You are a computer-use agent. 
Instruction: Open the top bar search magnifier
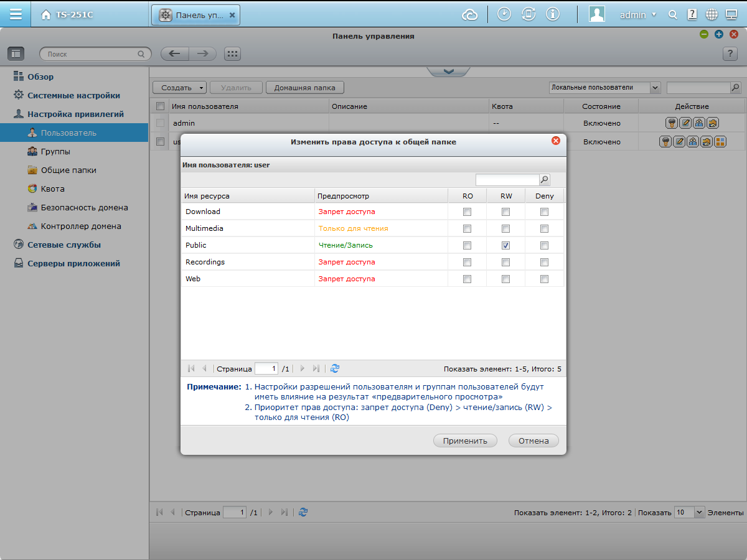pos(673,14)
